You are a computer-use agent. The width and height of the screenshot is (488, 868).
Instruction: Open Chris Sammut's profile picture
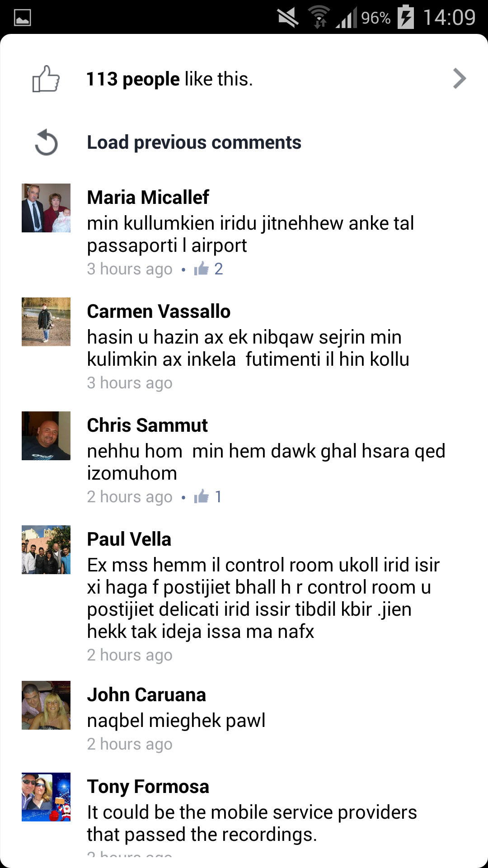pos(46,436)
